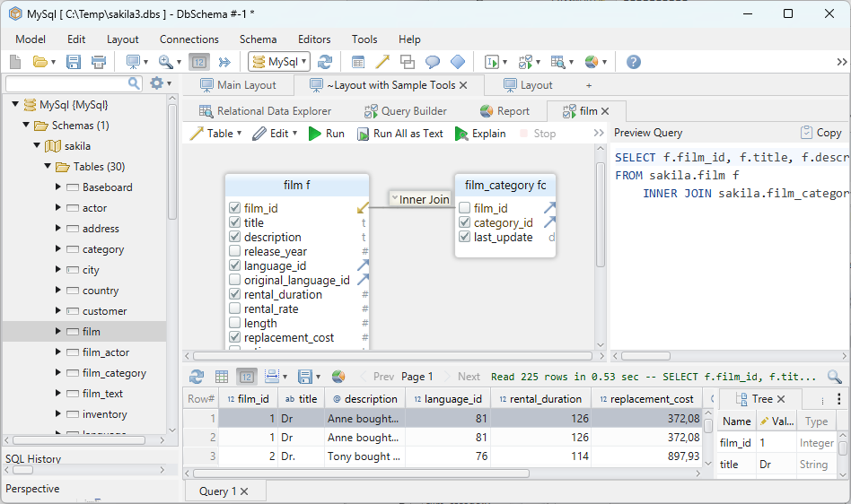Open the Schema menu

[258, 39]
